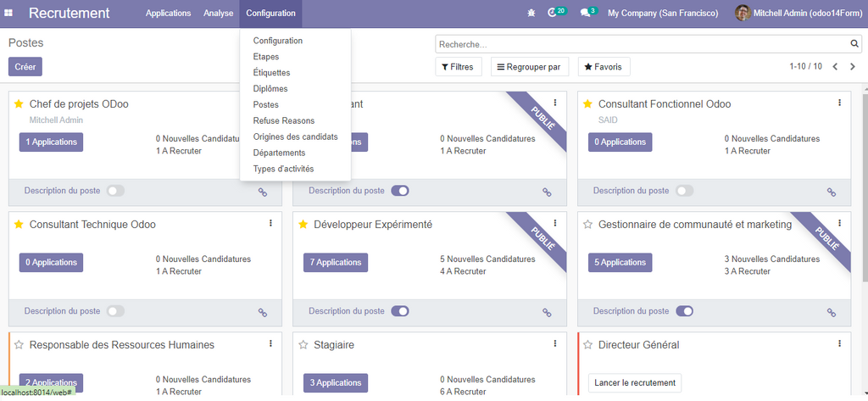
Task: Click the Créer button
Action: click(x=25, y=67)
